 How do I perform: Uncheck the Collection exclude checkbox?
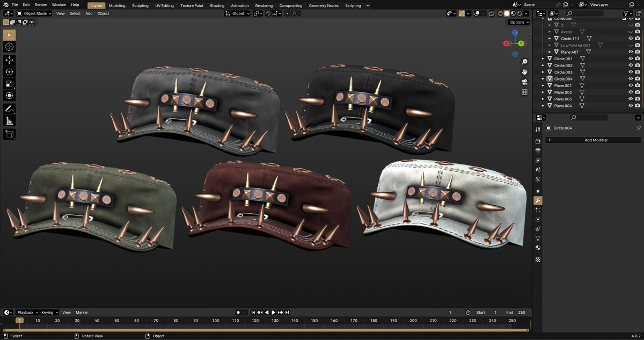click(x=624, y=19)
